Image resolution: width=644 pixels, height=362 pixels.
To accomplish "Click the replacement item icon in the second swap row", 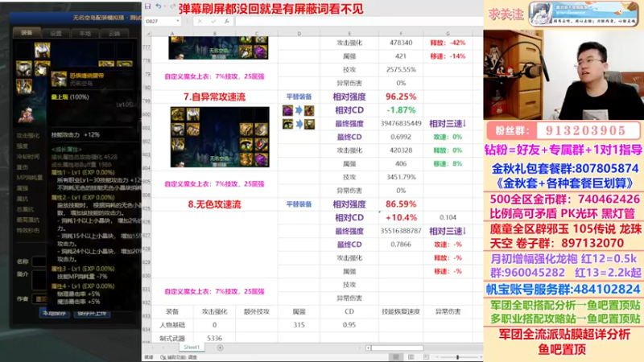I will [x=309, y=124].
